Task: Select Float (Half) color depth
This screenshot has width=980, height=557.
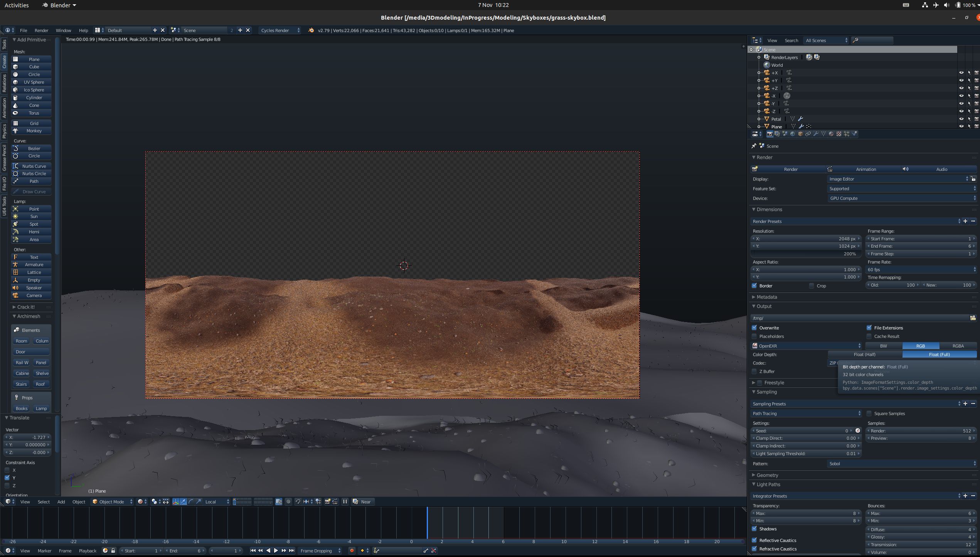Action: point(865,354)
